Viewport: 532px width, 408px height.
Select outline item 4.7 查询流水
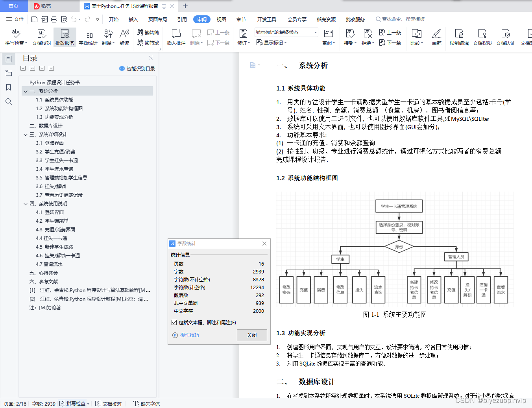[49, 264]
